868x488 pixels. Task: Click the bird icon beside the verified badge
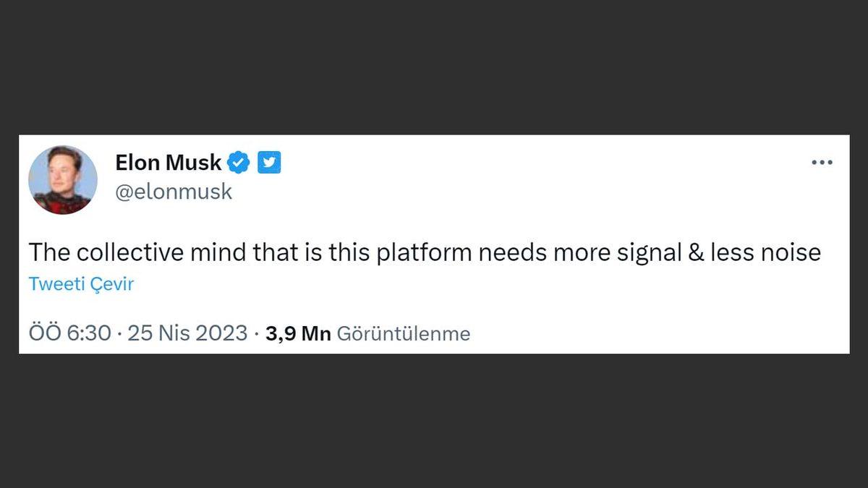pos(269,163)
